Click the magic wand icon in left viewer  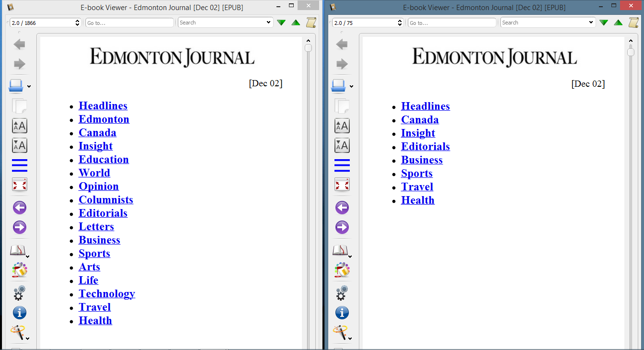[x=17, y=332]
